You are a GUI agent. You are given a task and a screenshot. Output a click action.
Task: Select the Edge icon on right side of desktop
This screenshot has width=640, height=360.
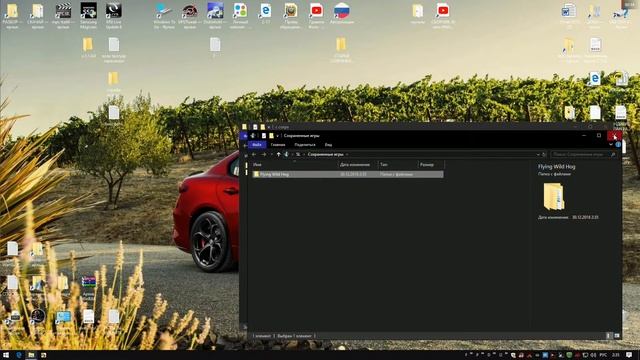click(x=594, y=78)
